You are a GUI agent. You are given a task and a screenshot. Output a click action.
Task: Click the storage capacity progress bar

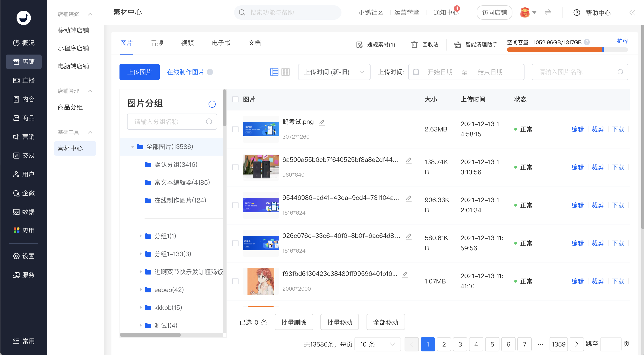[567, 49]
